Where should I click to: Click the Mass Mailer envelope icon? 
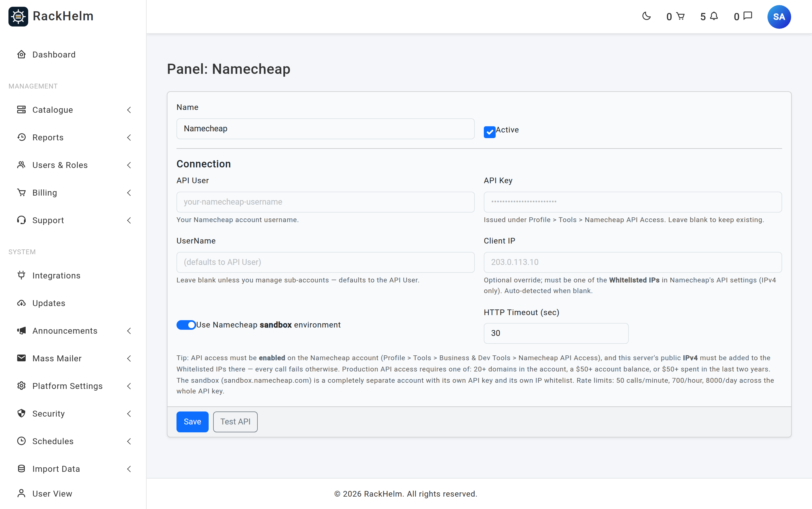click(x=21, y=358)
